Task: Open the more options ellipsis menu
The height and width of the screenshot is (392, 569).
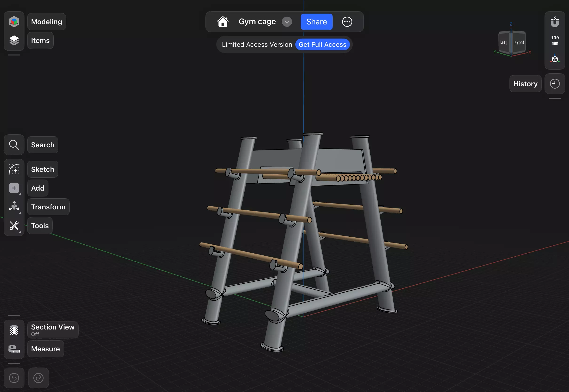Action: [x=347, y=22]
